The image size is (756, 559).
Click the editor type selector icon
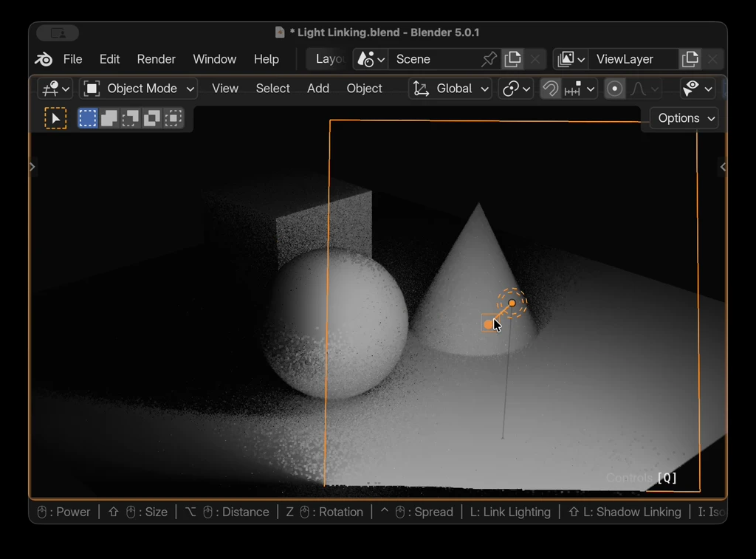(x=52, y=89)
